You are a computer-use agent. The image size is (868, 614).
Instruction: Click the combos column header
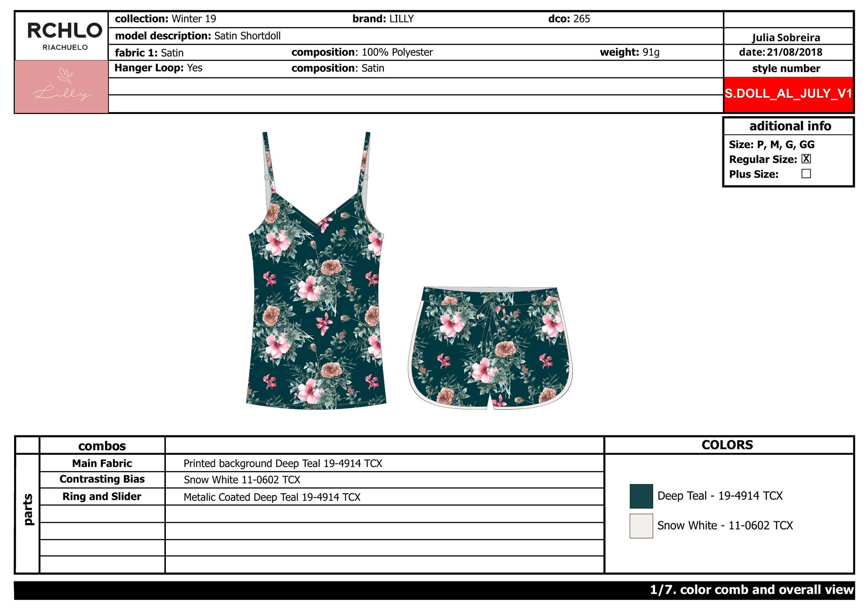tap(102, 446)
